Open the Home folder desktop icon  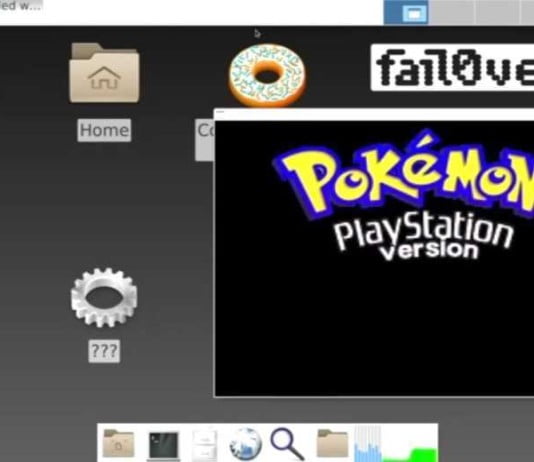point(104,73)
